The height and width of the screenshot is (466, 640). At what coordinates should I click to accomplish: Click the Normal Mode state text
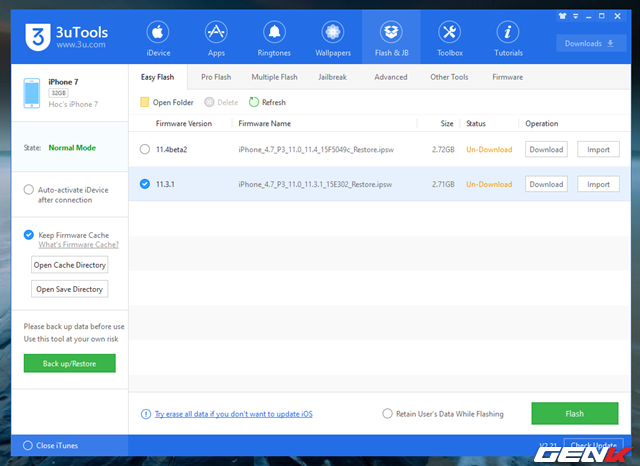point(72,147)
